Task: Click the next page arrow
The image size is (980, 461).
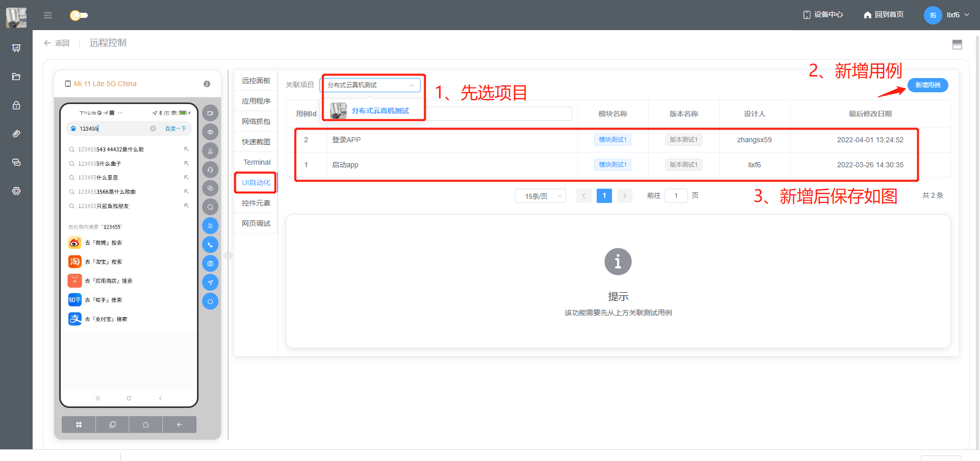Action: coord(625,196)
